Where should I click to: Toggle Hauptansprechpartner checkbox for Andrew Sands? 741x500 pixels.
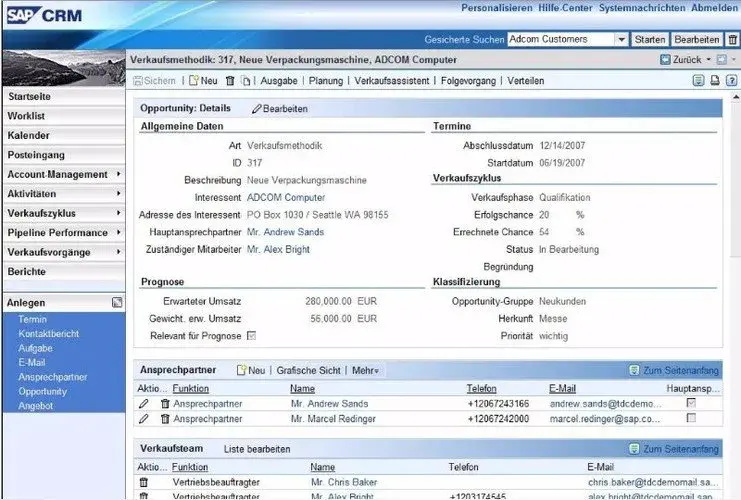click(x=690, y=403)
